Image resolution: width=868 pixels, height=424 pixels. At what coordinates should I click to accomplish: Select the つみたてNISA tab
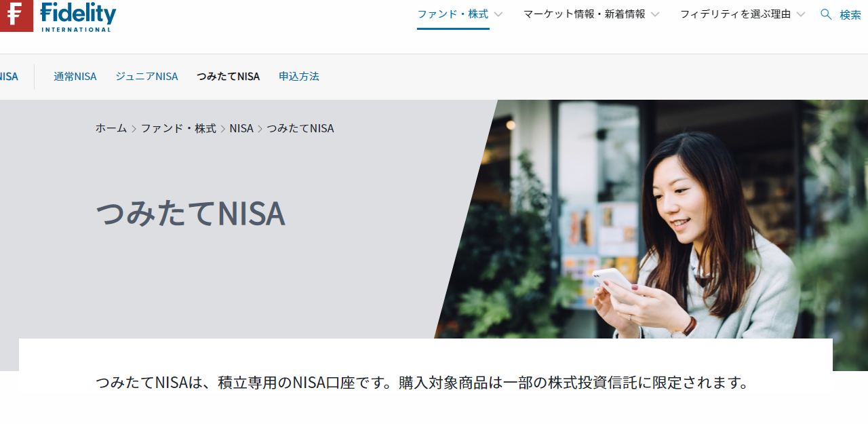229,77
